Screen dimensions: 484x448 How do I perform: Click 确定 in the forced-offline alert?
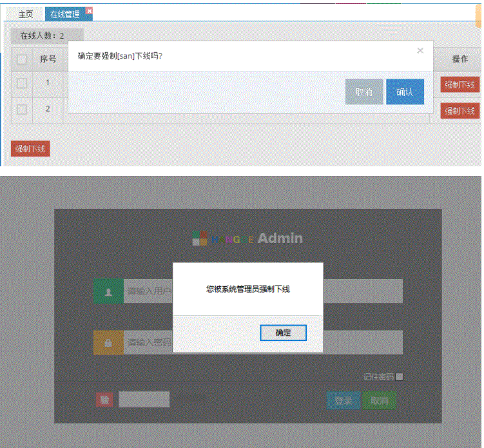tap(284, 333)
